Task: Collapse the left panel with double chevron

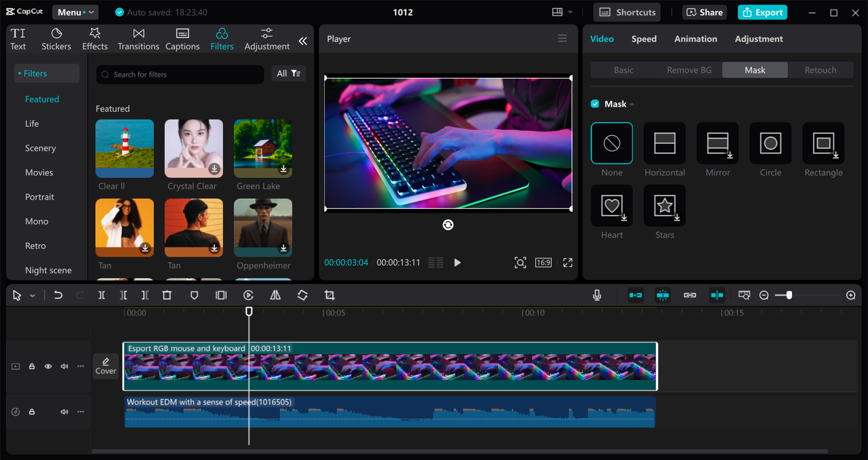Action: click(x=303, y=41)
